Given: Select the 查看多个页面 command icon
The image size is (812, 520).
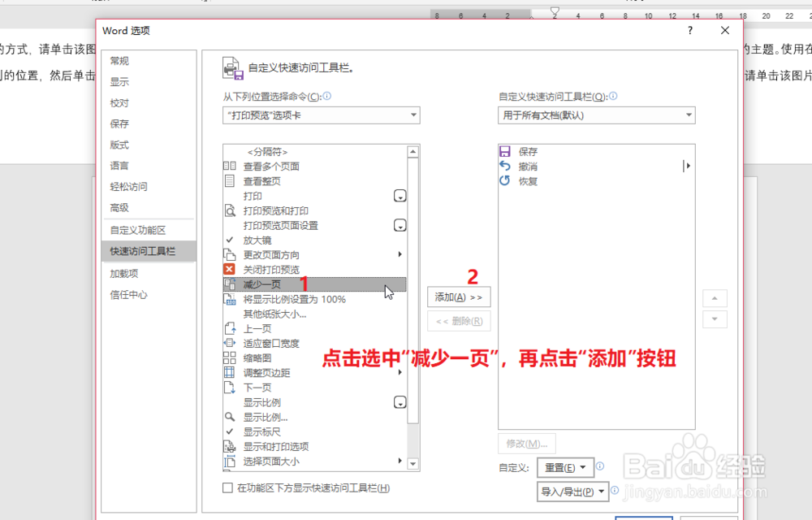Looking at the screenshot, I should pos(230,167).
